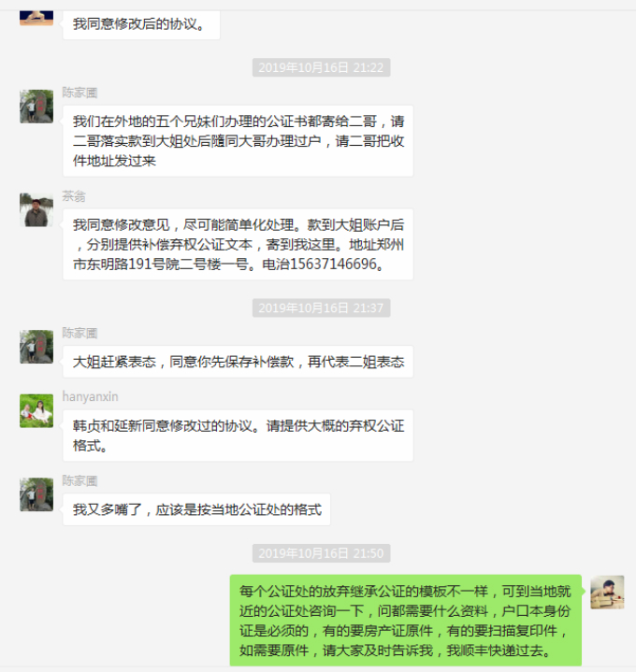636x672 pixels.
Task: Click timestamp 2019年10月16日 21:37
Action: coord(321,308)
